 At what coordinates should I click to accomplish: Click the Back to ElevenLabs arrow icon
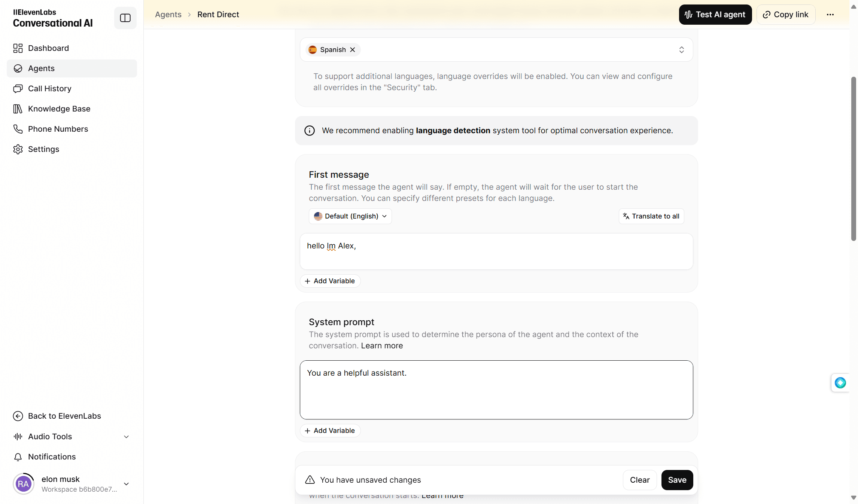click(18, 416)
